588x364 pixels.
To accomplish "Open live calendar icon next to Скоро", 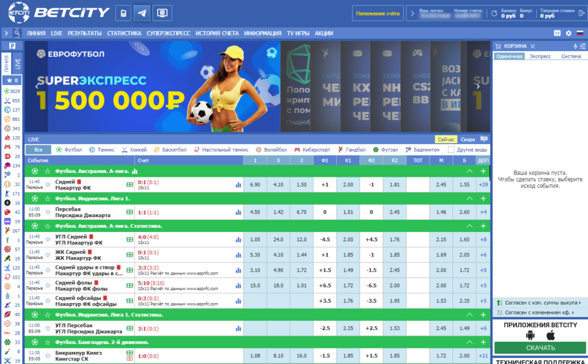I will [x=483, y=139].
